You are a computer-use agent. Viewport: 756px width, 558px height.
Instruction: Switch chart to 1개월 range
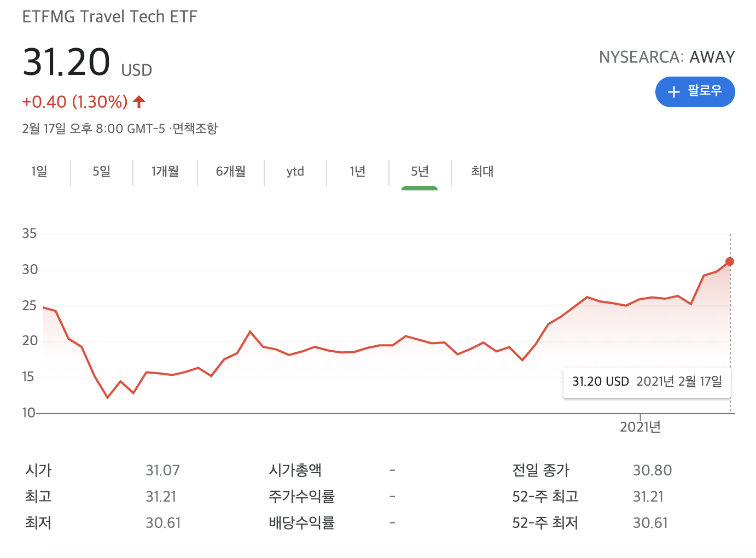point(165,172)
